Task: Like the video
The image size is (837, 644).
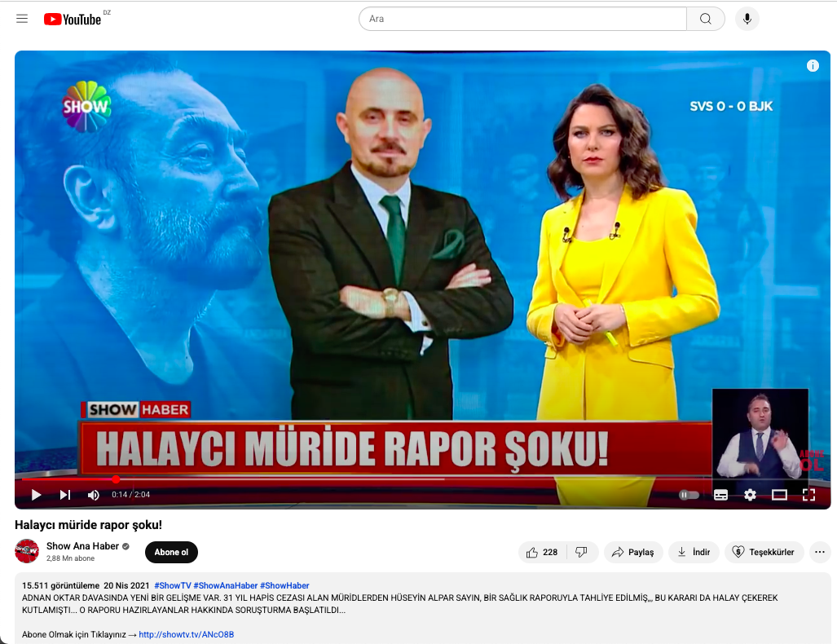Action: click(542, 552)
